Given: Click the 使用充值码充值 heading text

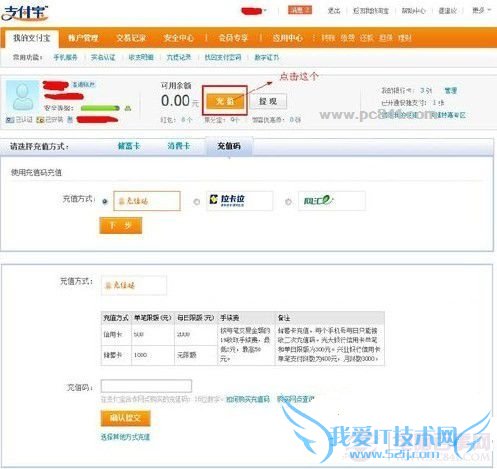Looking at the screenshot, I should tap(36, 172).
